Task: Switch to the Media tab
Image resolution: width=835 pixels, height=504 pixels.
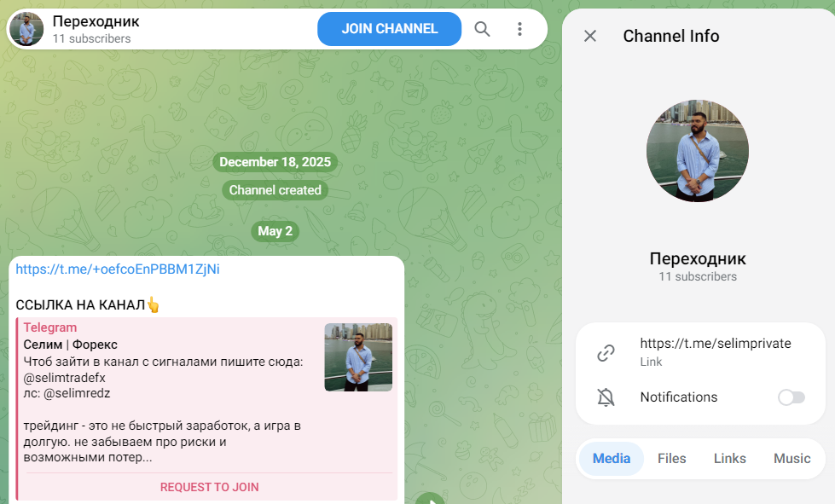Action: pos(612,458)
